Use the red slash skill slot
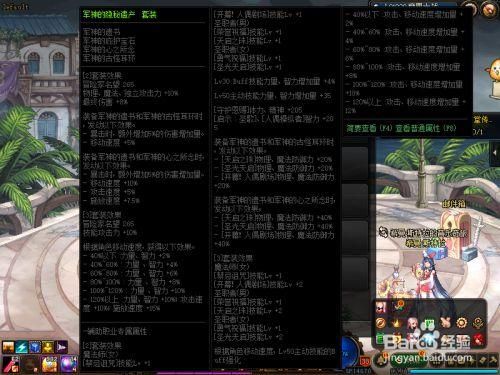The height and width of the screenshot is (375, 500). (11, 364)
